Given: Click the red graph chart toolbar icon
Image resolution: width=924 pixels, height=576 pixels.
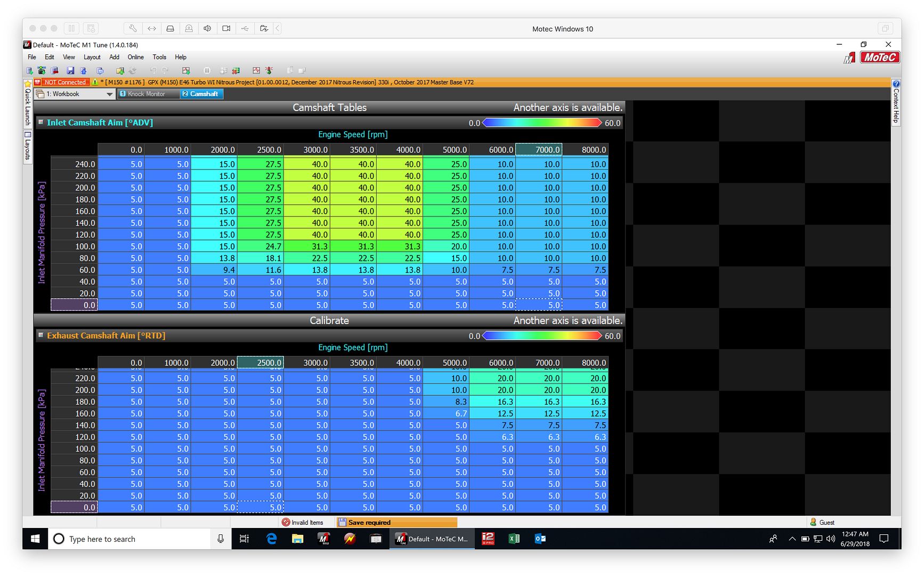Looking at the screenshot, I should (x=256, y=70).
